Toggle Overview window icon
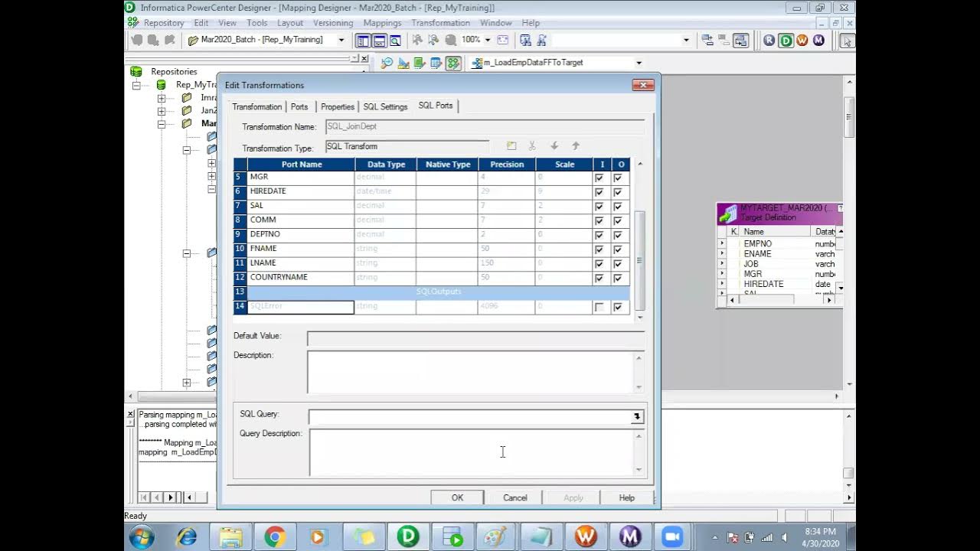This screenshot has width=980, height=551. (x=396, y=41)
